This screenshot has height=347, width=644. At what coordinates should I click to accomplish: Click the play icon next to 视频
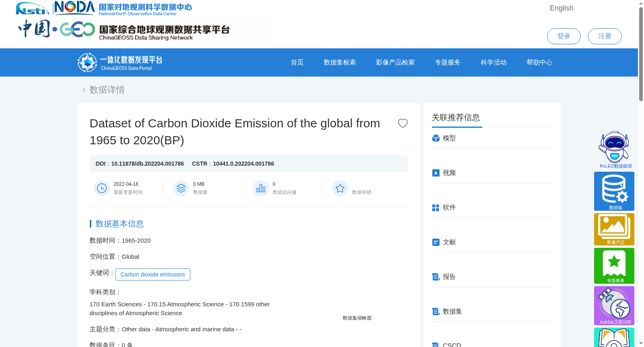point(436,173)
